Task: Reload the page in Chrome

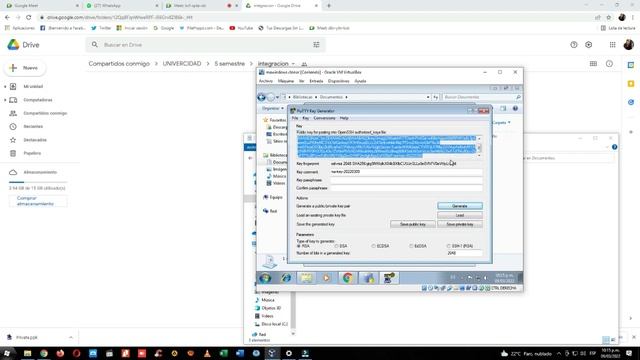Action: 29,18
